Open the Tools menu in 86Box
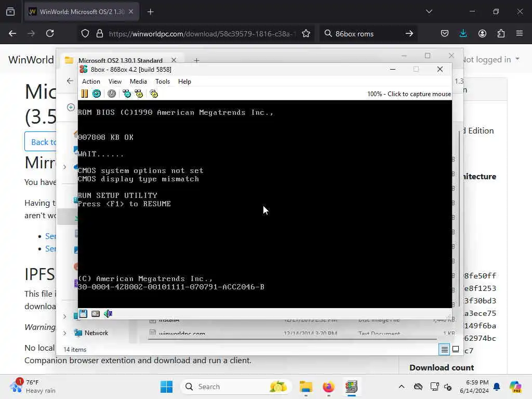The height and width of the screenshot is (399, 532). [163, 82]
